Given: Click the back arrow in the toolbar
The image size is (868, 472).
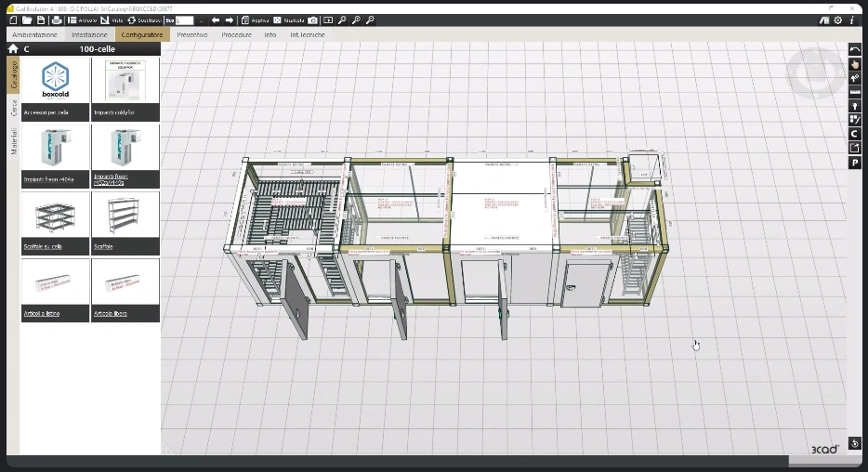Looking at the screenshot, I should pyautogui.click(x=216, y=20).
